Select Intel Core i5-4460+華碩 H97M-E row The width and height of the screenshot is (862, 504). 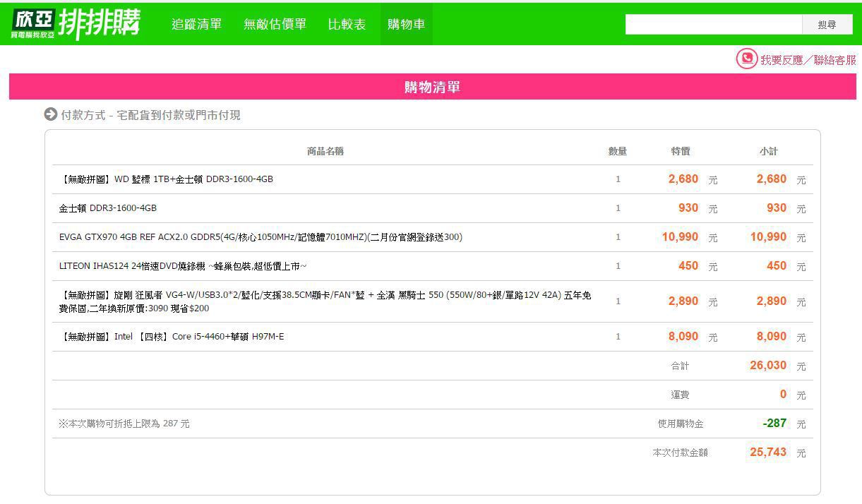(432, 337)
